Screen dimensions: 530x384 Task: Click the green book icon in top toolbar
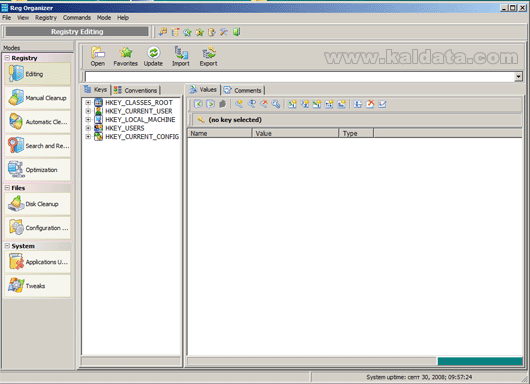236,32
